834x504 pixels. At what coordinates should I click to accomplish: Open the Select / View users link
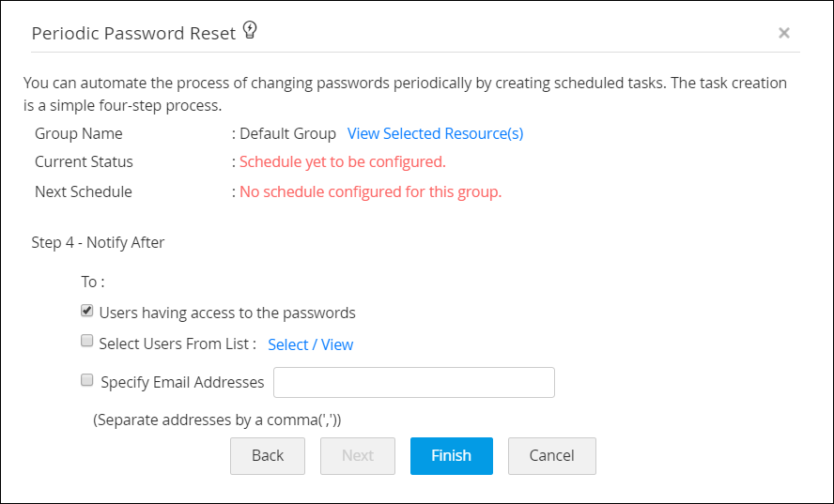pyautogui.click(x=310, y=344)
